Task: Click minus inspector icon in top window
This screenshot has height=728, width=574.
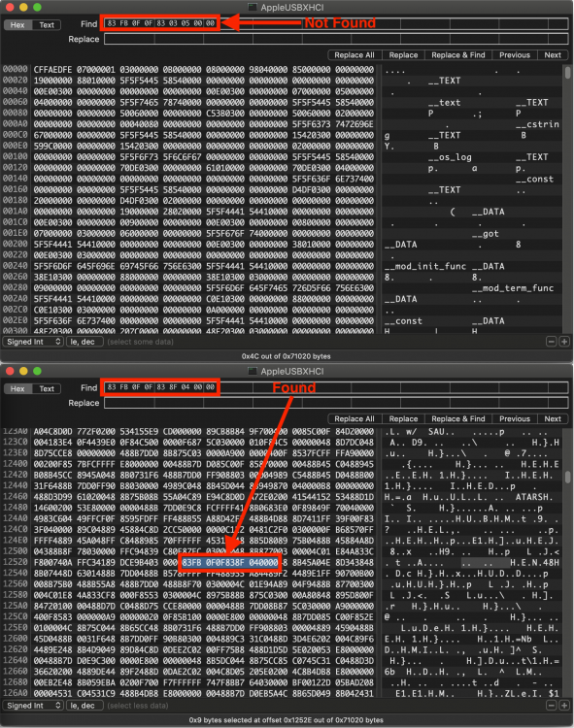Action: coord(552,342)
